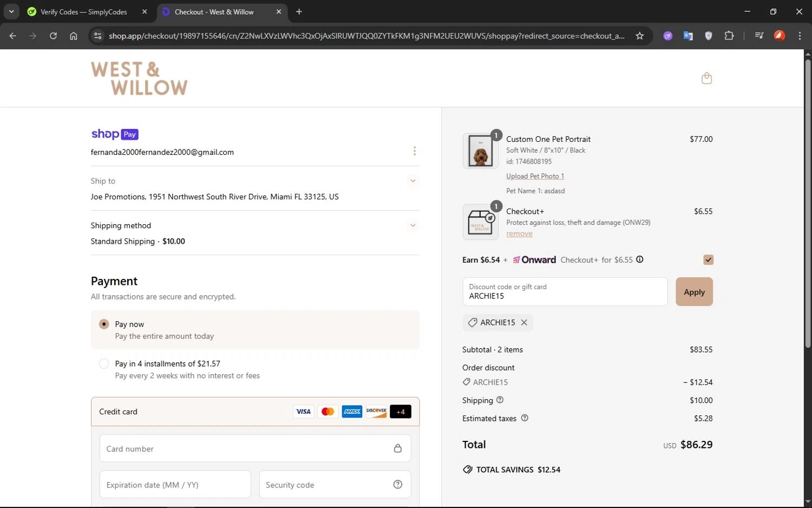Viewport: 812px width, 508px height.
Task: View site information icon in address bar
Action: [97, 36]
